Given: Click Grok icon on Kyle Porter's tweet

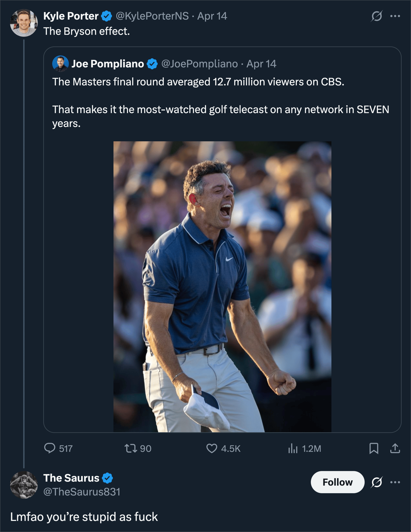Looking at the screenshot, I should (377, 16).
